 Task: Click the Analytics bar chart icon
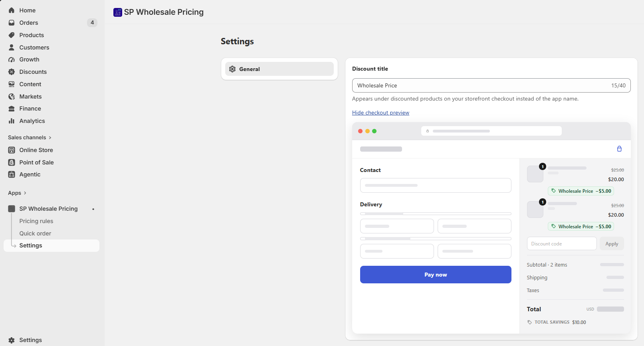pos(12,121)
